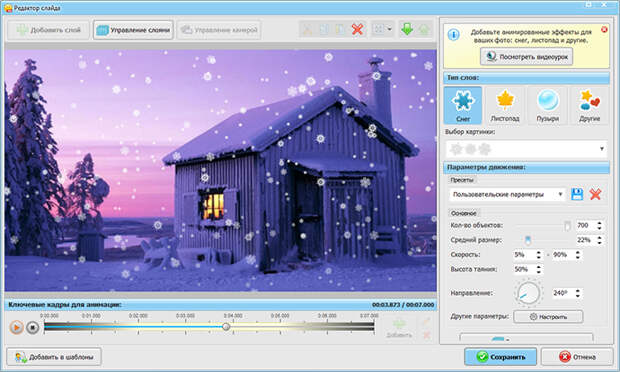Expand the Пользовательские параметры presets dropdown
Viewport: 620px width, 372px height.
[x=507, y=194]
